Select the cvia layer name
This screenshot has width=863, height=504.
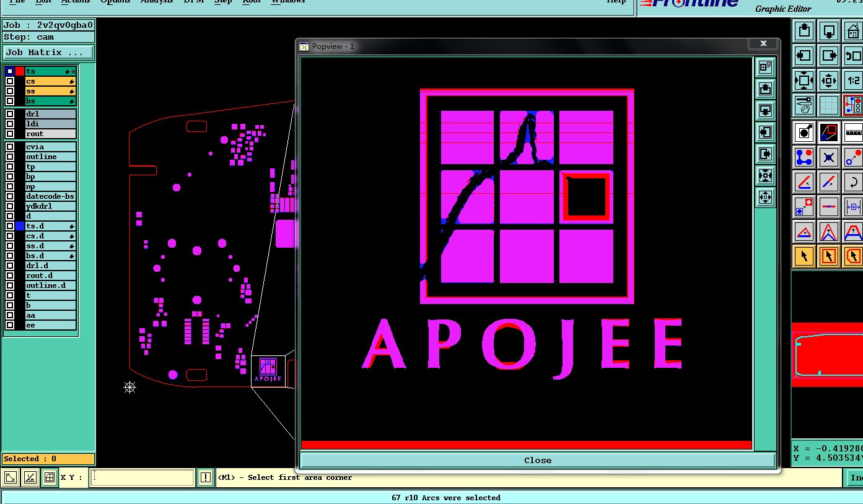(50, 147)
